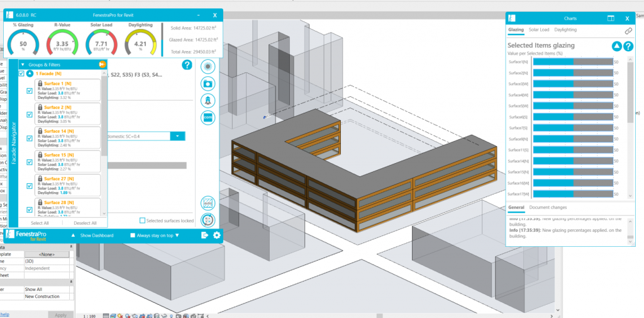Viewport: 644px width, 318px height.
Task: Click the rocket launch icon
Action: click(208, 101)
